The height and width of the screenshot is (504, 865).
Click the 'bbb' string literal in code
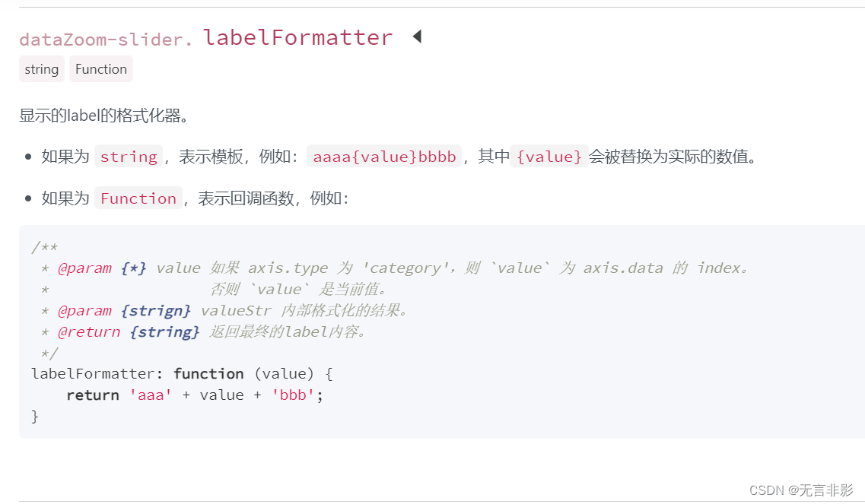[x=294, y=395]
